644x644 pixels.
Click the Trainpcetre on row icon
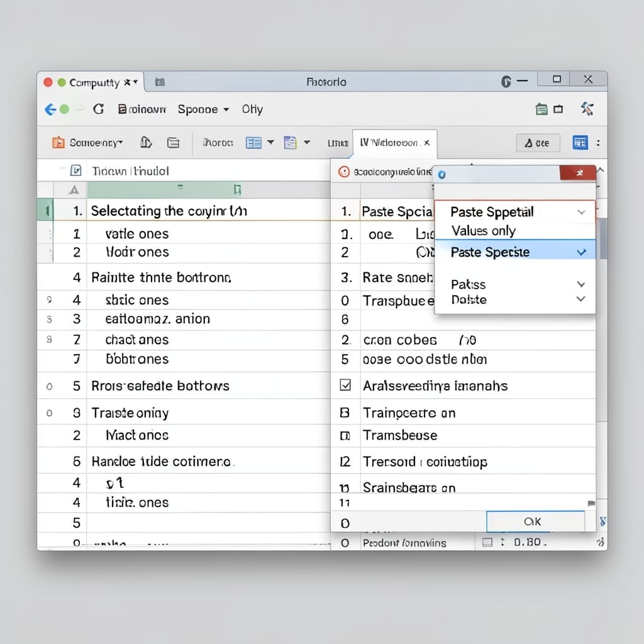coord(345,413)
